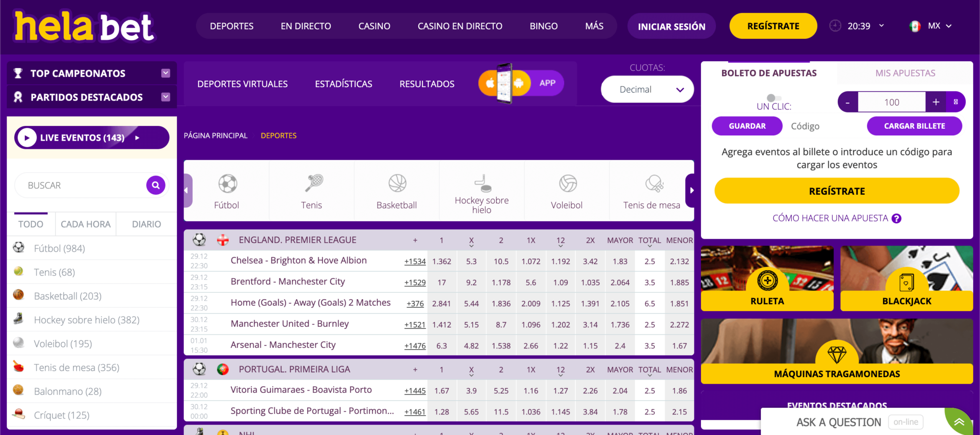Click the clock icon beside 20:39

point(835,26)
